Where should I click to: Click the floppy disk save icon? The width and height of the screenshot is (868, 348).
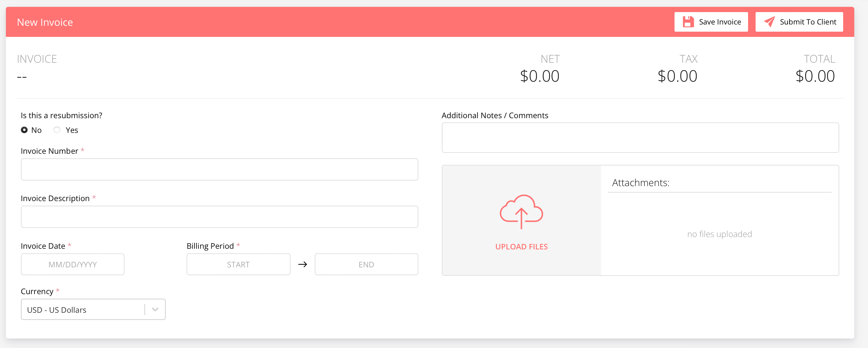pyautogui.click(x=688, y=22)
